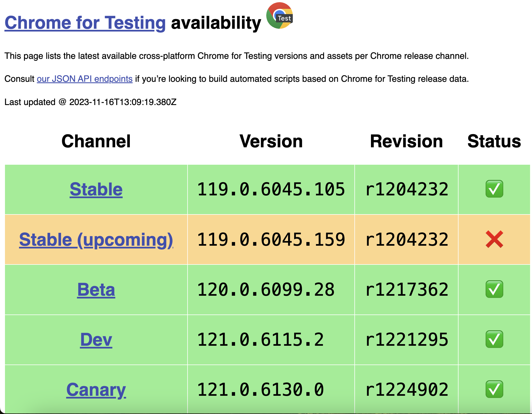Click version 119.0.6045.159 cell
Image resolution: width=532 pixels, height=414 pixels.
coord(271,240)
